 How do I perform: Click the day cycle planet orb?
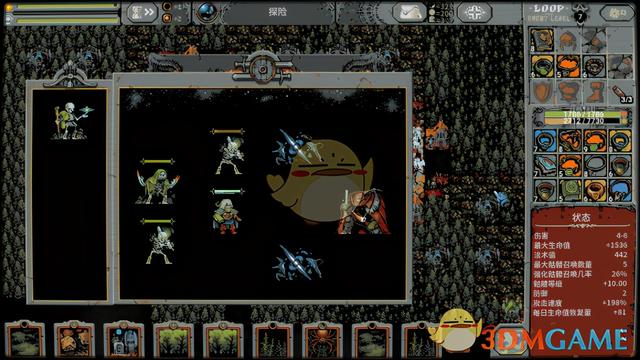[207, 12]
